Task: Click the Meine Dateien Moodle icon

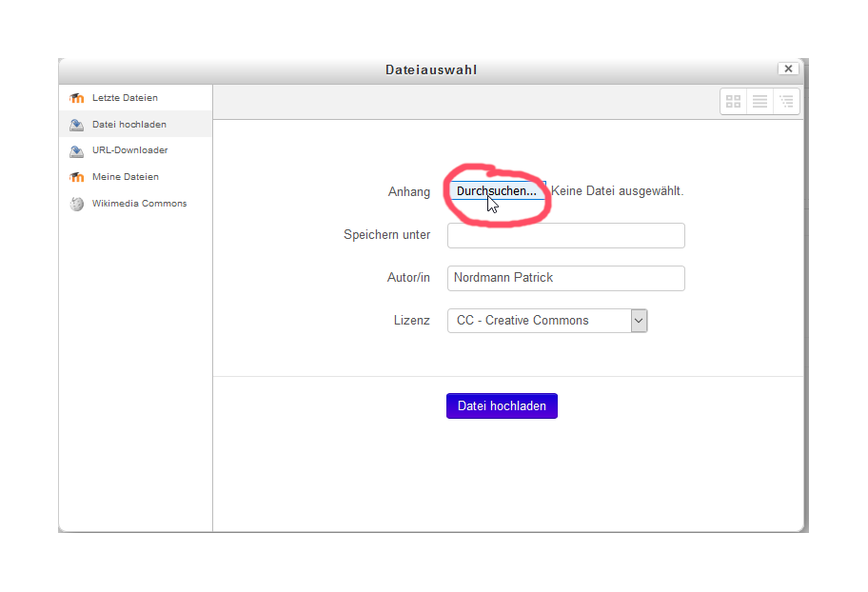Action: click(77, 177)
